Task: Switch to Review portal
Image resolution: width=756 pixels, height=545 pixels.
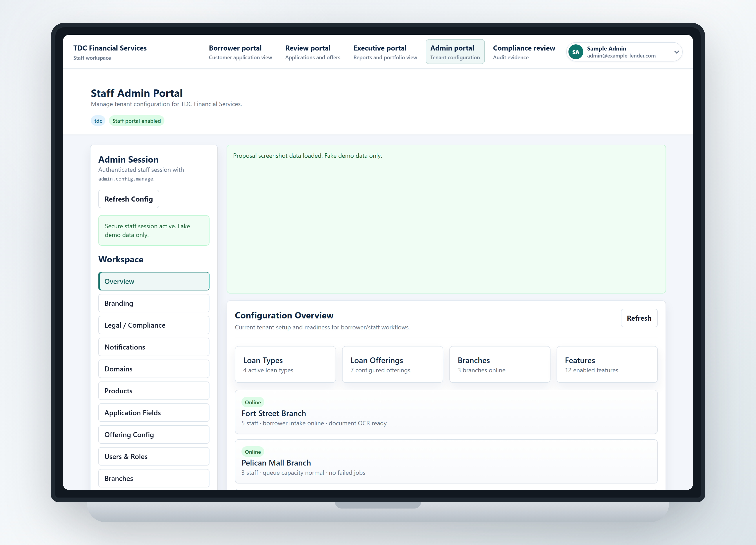Action: [313, 52]
